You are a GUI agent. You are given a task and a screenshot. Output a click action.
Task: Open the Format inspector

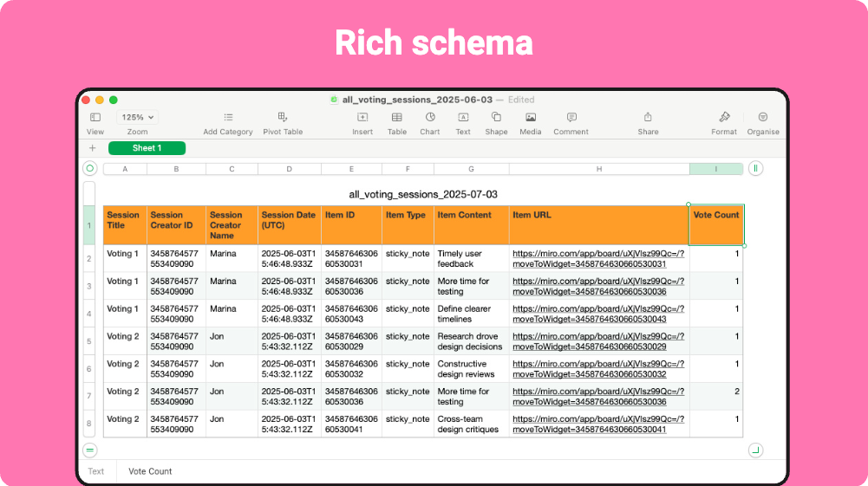pyautogui.click(x=724, y=117)
